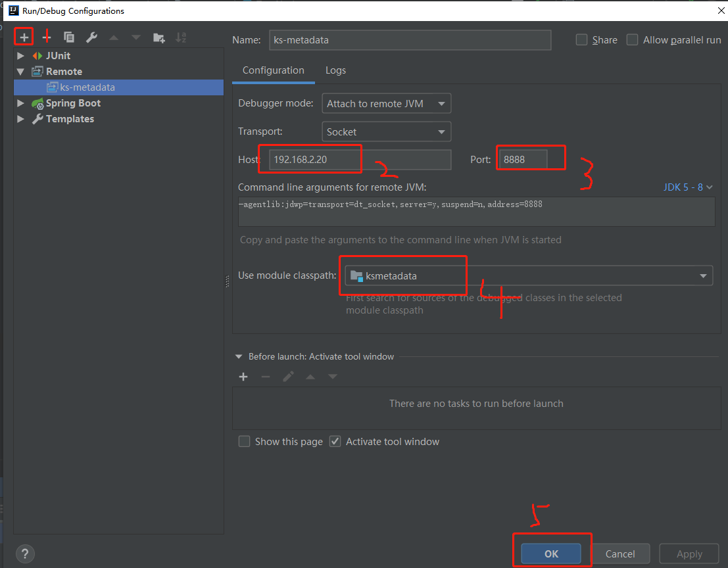
Task: Expand the Spring Boot tree node
Action: [x=20, y=103]
